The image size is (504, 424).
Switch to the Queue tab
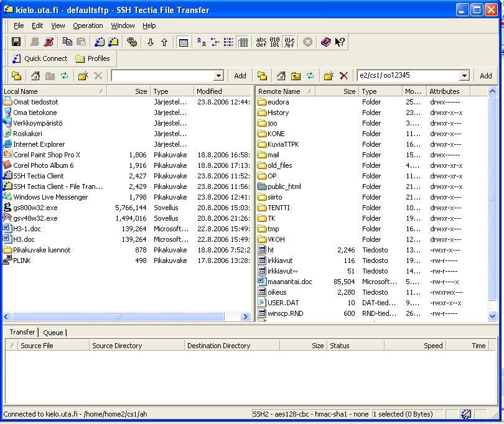pos(53,333)
